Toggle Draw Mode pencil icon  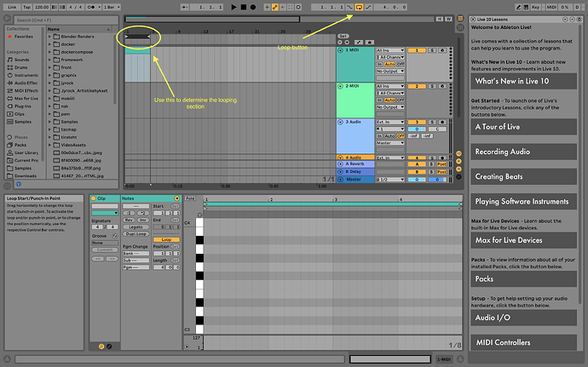tap(518, 7)
